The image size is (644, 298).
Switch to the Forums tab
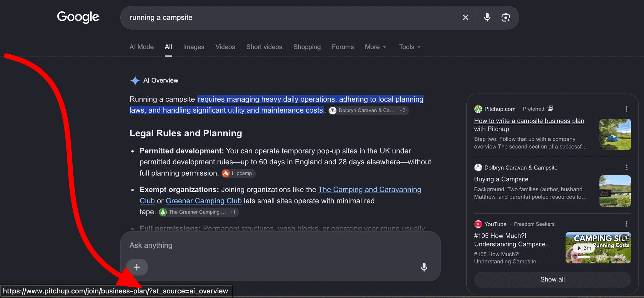(x=343, y=47)
